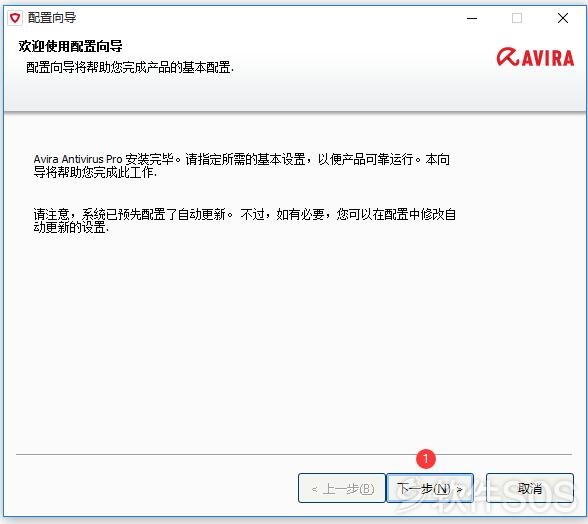Click the 请注意 automatic update notice paragraph
Viewport: 588px width, 524px height.
click(x=245, y=221)
